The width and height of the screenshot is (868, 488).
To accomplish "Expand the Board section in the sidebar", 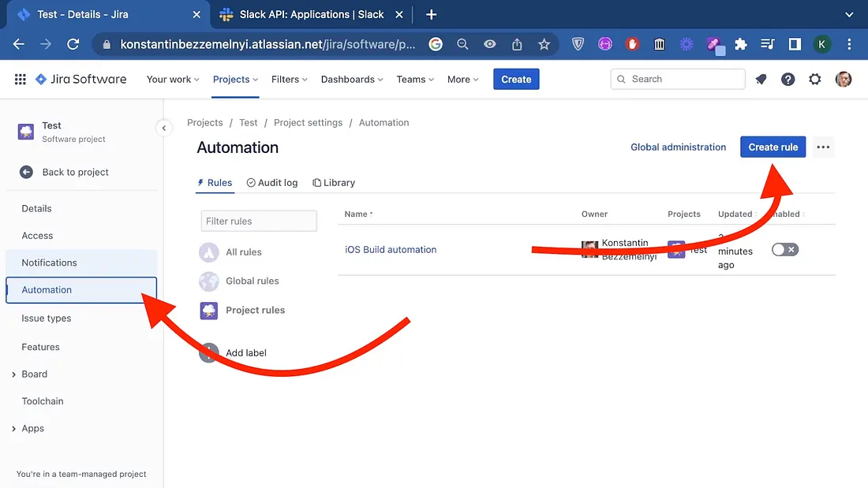I will [14, 374].
